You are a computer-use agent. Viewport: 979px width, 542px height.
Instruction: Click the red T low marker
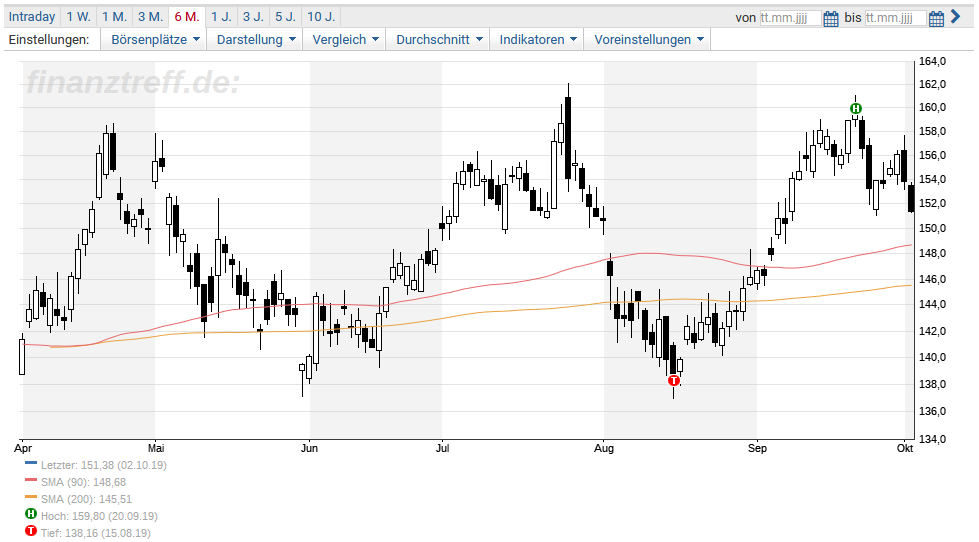(x=673, y=381)
